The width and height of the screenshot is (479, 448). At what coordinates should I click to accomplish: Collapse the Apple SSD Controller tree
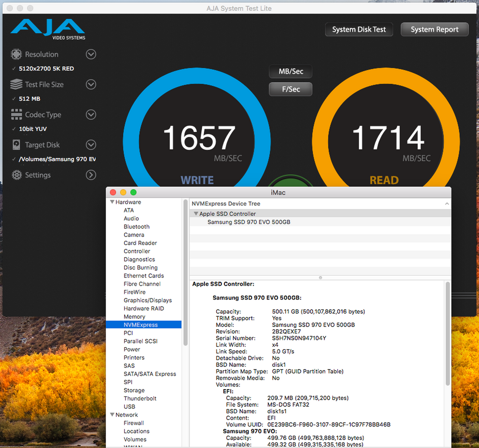click(196, 214)
